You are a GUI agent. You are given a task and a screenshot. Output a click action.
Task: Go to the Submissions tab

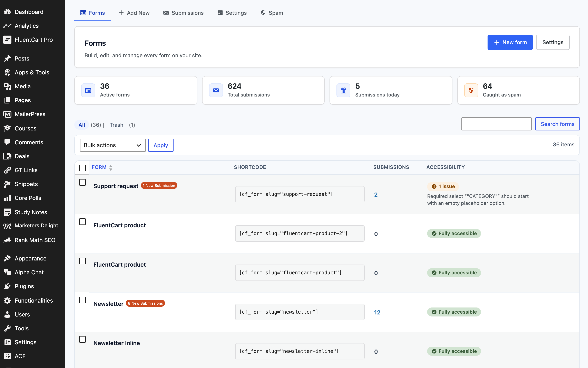click(x=184, y=13)
